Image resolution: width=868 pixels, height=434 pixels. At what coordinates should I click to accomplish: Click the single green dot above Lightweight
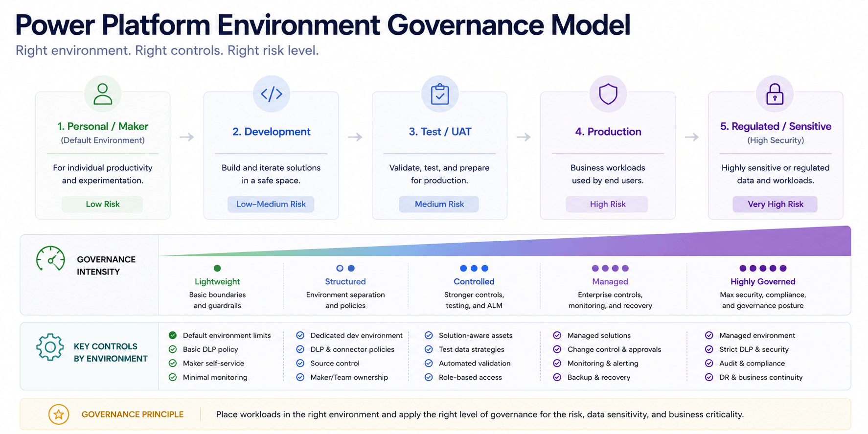(217, 268)
